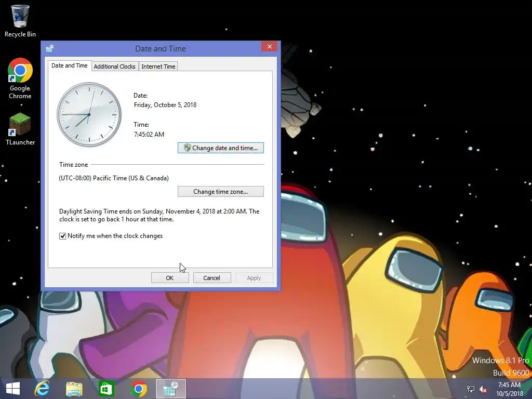Click the Date and Time taskbar item
532x399 pixels.
pos(170,389)
